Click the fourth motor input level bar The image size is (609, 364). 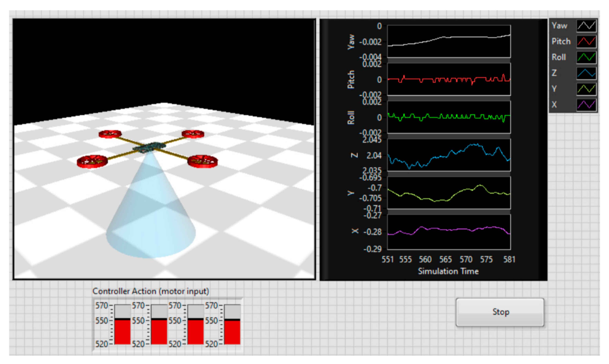(x=232, y=332)
